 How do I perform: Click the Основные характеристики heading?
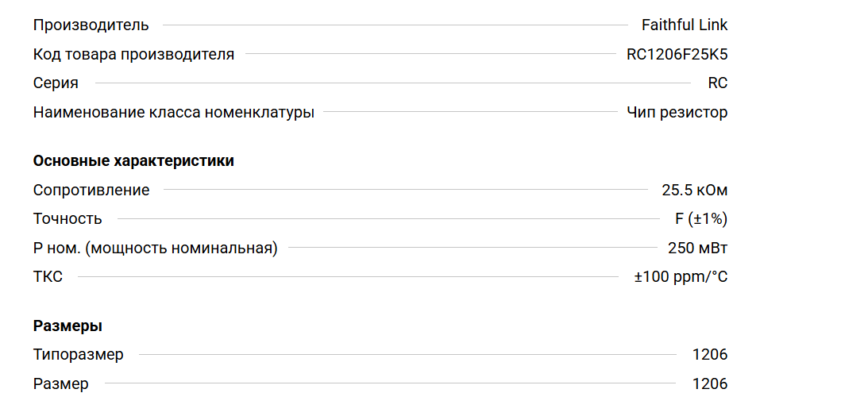click(x=133, y=161)
